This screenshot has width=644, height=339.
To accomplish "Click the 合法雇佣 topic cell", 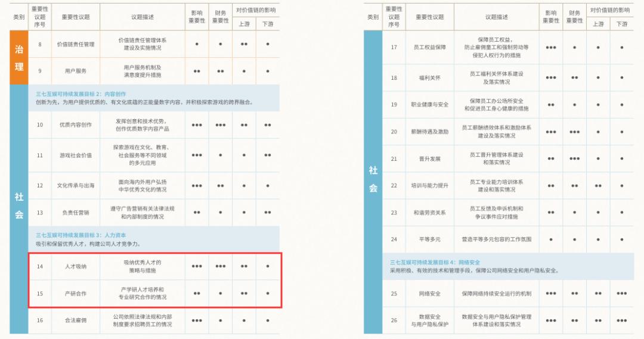I will pyautogui.click(x=76, y=320).
